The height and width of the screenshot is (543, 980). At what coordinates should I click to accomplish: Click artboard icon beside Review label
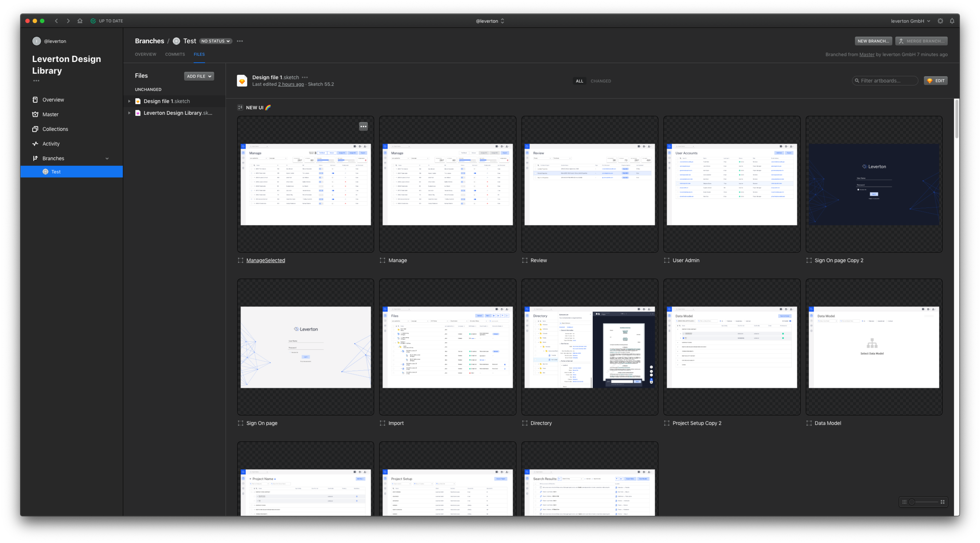click(525, 260)
